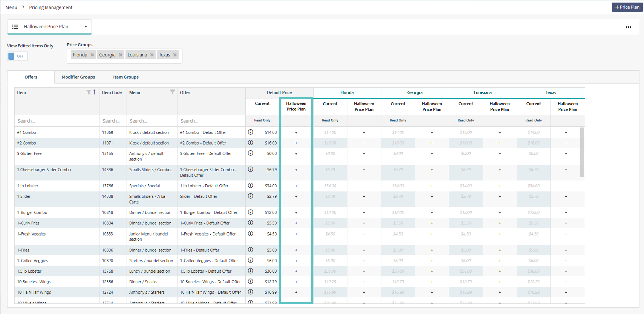Click the table's vertical scrollbar
This screenshot has width=644, height=314.
click(582, 152)
